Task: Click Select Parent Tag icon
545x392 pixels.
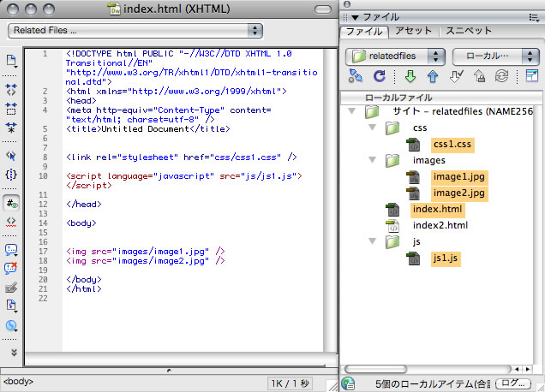Action: 11,156
